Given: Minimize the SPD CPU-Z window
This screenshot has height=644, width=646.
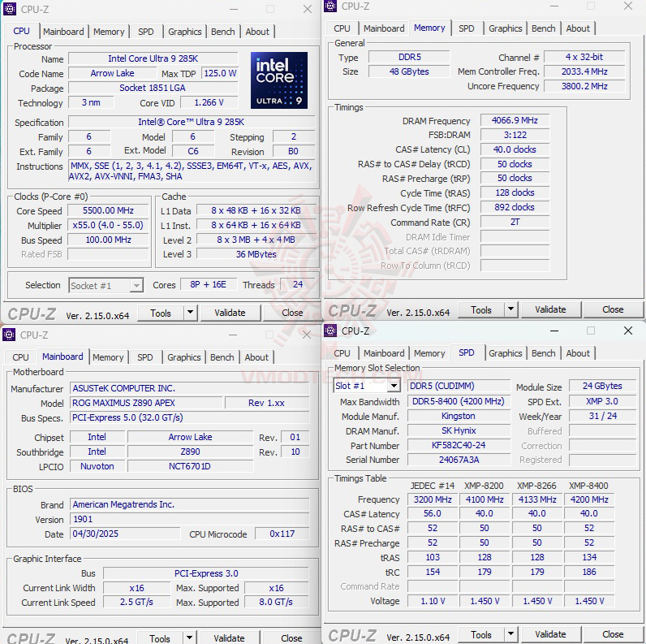Looking at the screenshot, I should (554, 331).
